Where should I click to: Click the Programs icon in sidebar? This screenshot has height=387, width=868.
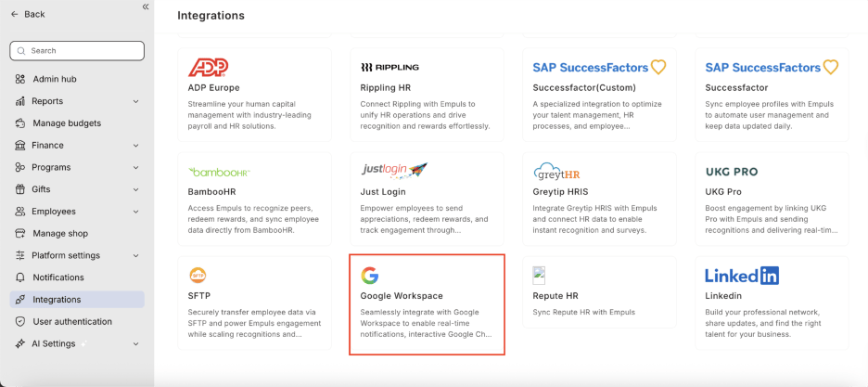point(20,167)
